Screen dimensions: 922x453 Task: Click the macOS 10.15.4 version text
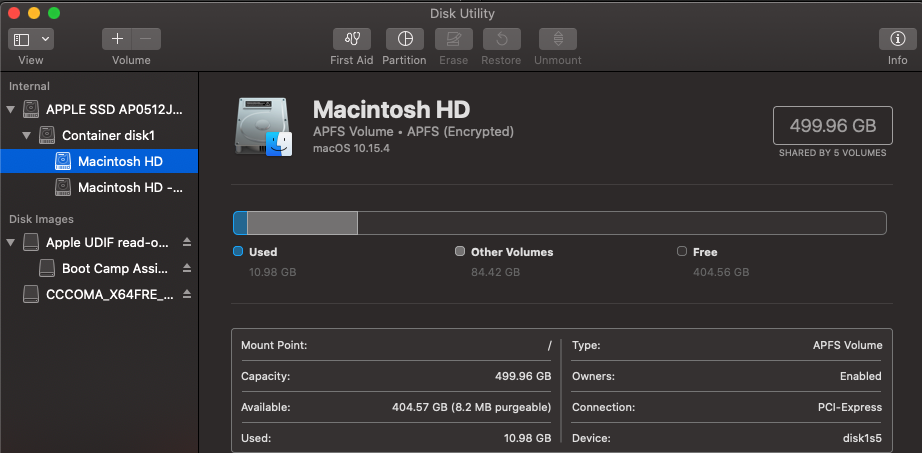click(x=352, y=149)
